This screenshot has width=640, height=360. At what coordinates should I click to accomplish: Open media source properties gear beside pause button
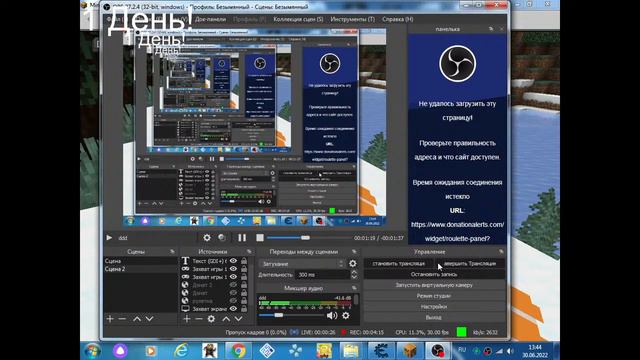(207, 238)
